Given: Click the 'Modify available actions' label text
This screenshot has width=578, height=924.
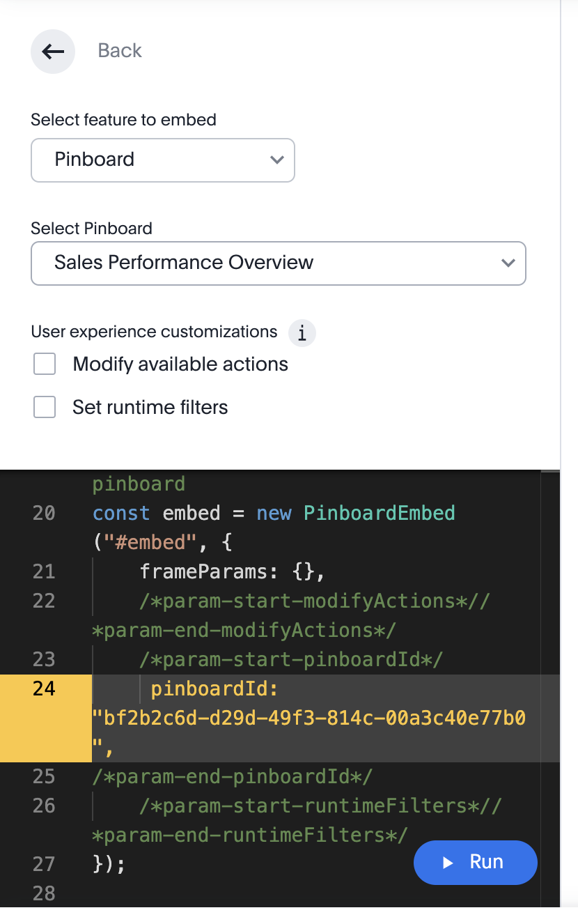Looking at the screenshot, I should coord(180,364).
